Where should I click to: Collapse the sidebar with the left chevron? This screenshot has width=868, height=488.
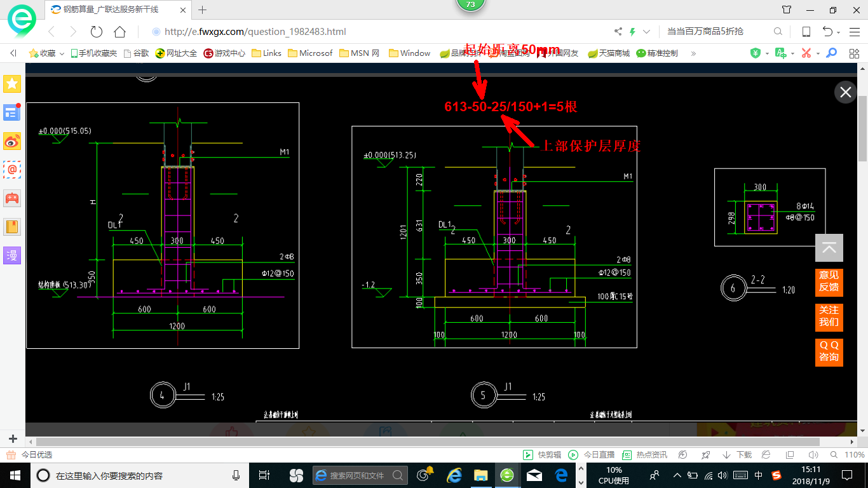(x=13, y=53)
